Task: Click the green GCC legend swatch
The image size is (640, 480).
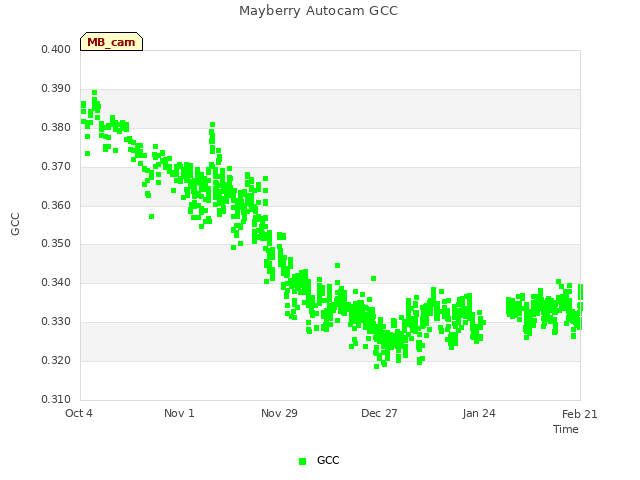Action: (302, 461)
